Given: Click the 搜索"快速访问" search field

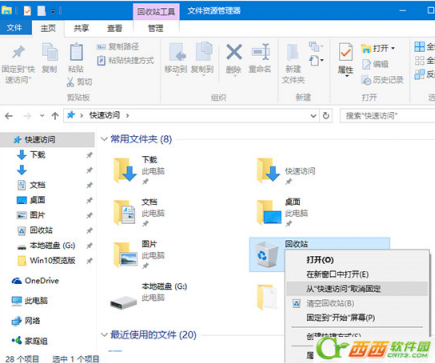Looking at the screenshot, I should pos(387,116).
